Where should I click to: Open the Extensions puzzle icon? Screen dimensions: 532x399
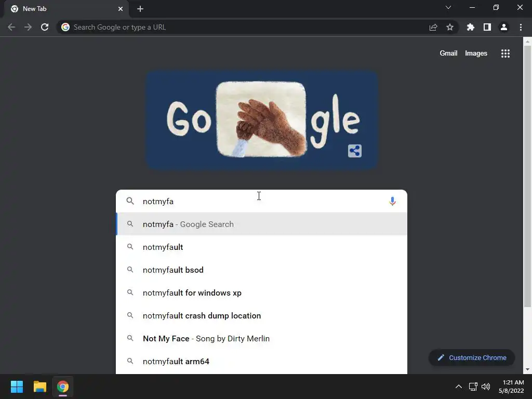[471, 27]
